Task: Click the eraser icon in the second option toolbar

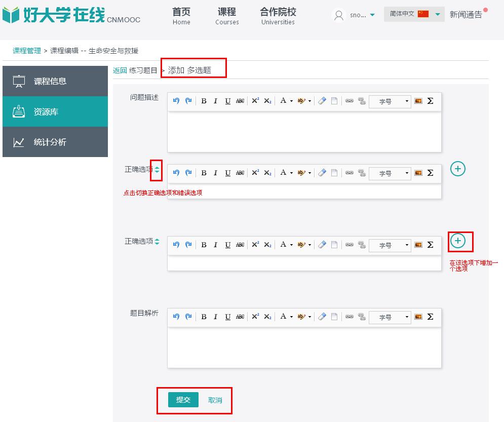Action: tap(322, 245)
